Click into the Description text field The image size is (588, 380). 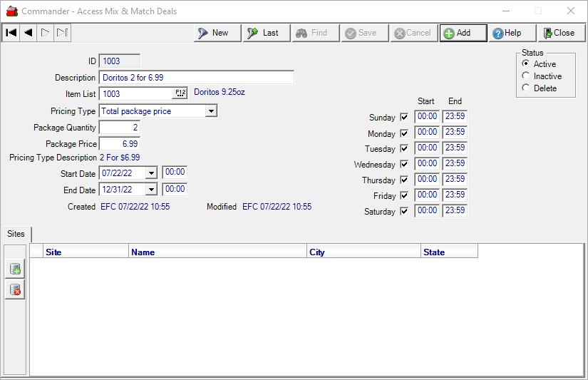point(196,78)
